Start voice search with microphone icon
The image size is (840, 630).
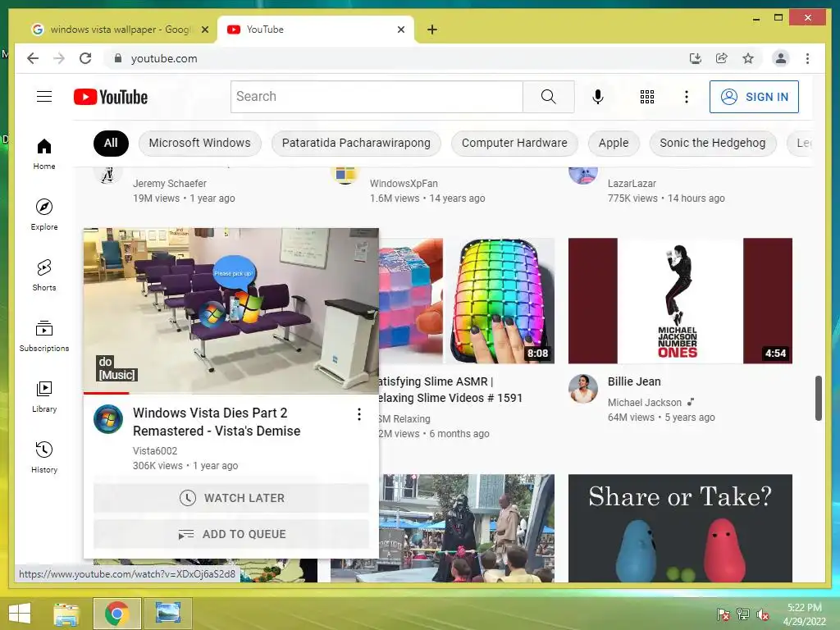598,97
